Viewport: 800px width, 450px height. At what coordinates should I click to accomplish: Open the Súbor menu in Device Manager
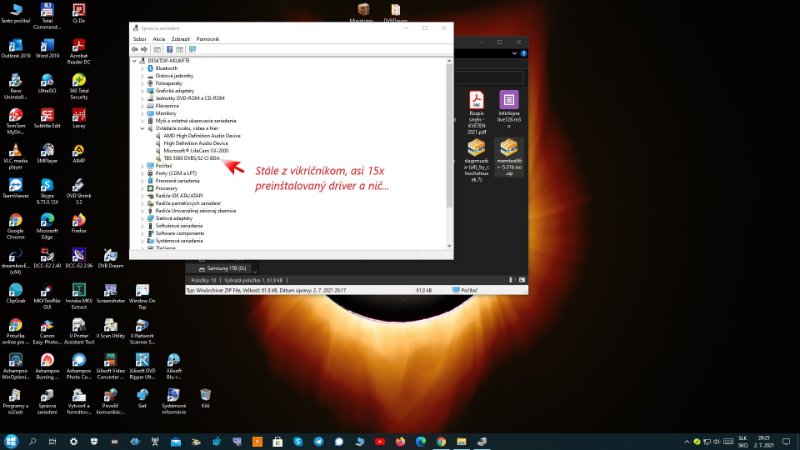click(x=139, y=38)
